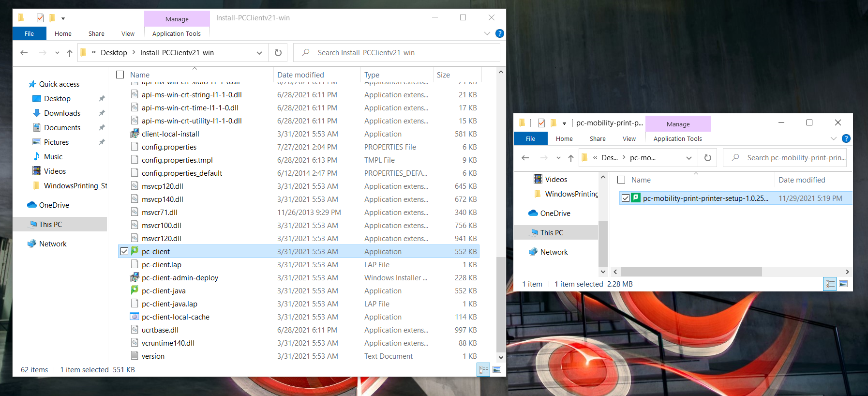Uncheck the pc-mobility-print-printer-setup checkbox

tap(626, 198)
